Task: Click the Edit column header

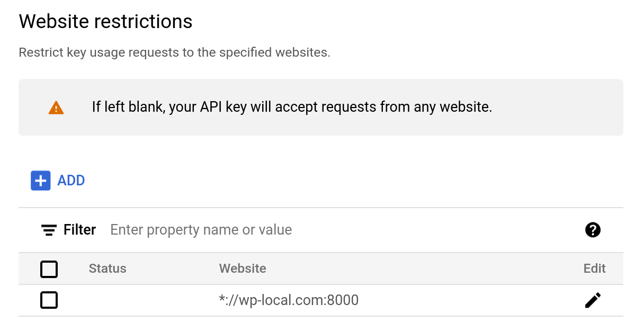Action: click(594, 269)
